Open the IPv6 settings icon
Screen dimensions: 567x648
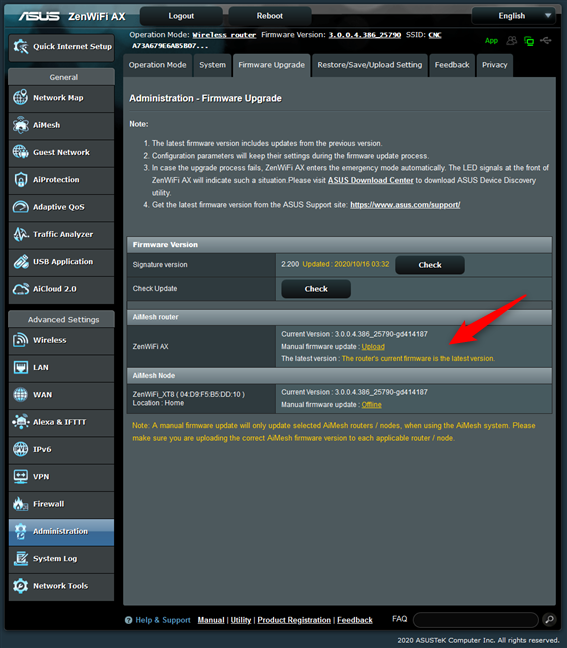(x=21, y=449)
